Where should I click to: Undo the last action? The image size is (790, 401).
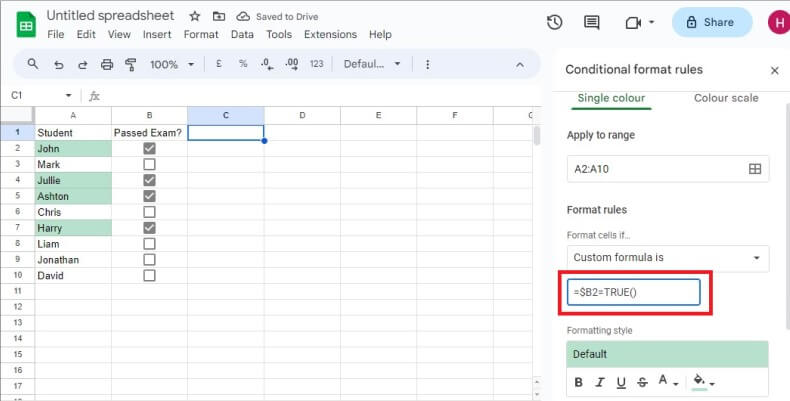click(58, 64)
